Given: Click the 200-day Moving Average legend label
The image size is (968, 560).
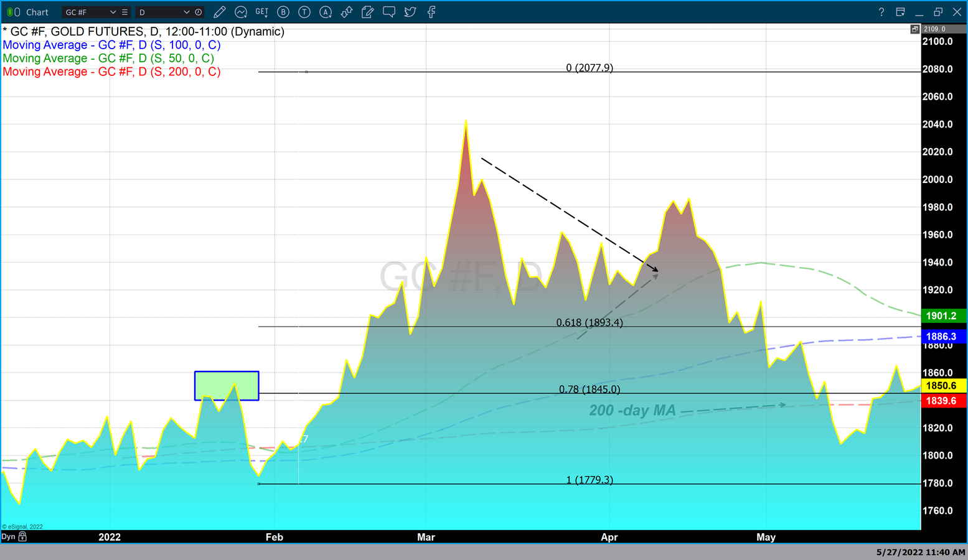Looking at the screenshot, I should pyautogui.click(x=111, y=72).
